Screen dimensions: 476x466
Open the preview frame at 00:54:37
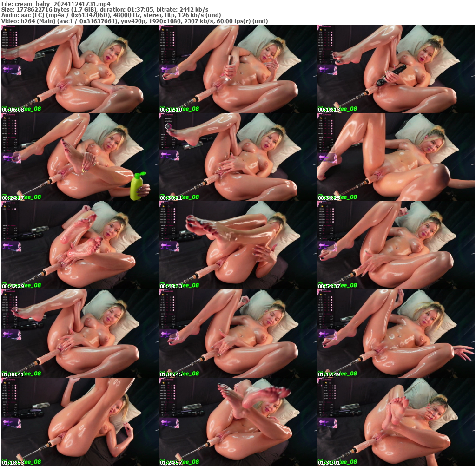click(x=396, y=245)
